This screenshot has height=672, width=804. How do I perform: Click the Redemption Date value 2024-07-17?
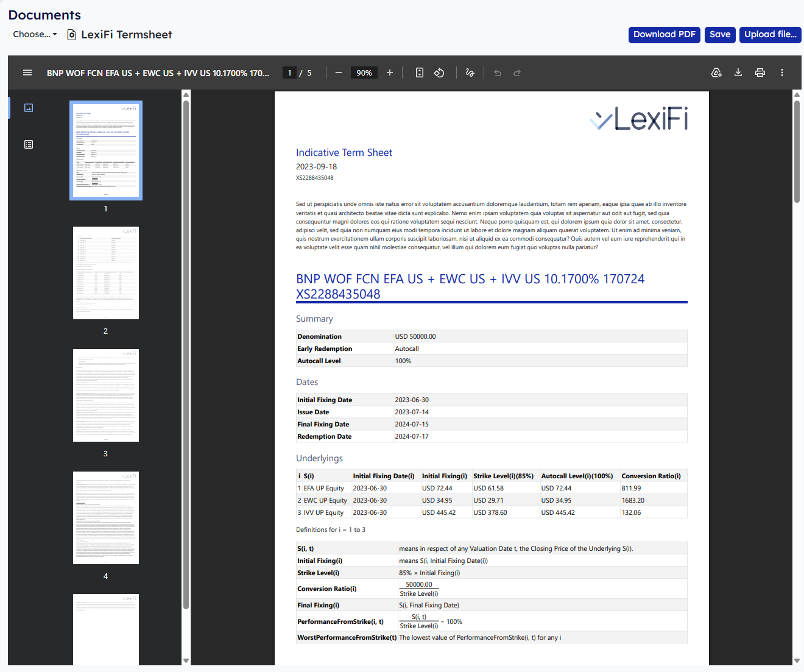tap(412, 436)
